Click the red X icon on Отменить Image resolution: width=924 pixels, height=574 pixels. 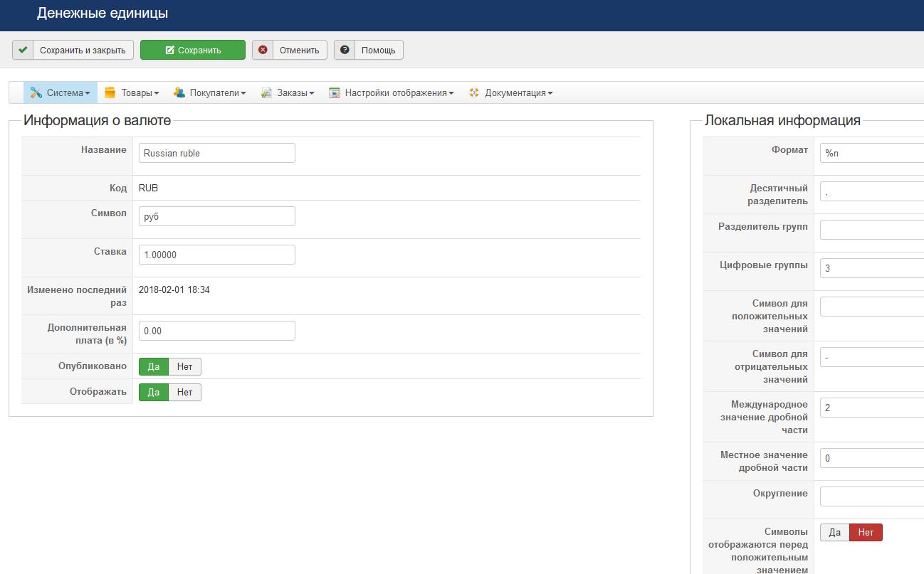tap(263, 50)
